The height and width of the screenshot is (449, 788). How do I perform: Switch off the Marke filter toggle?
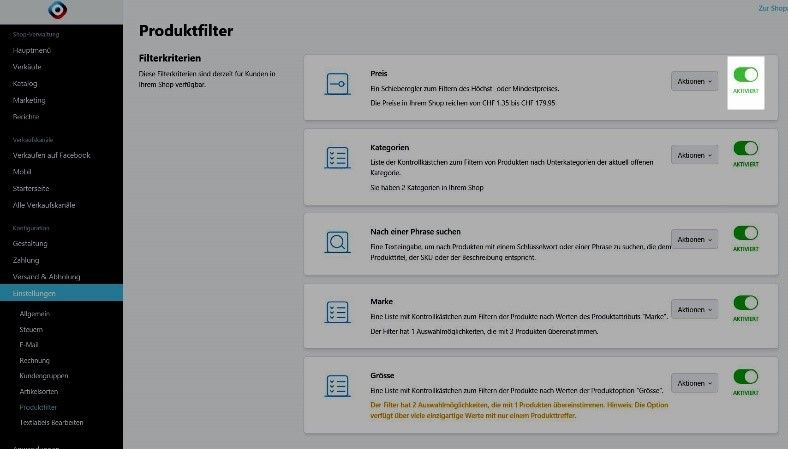click(x=746, y=303)
